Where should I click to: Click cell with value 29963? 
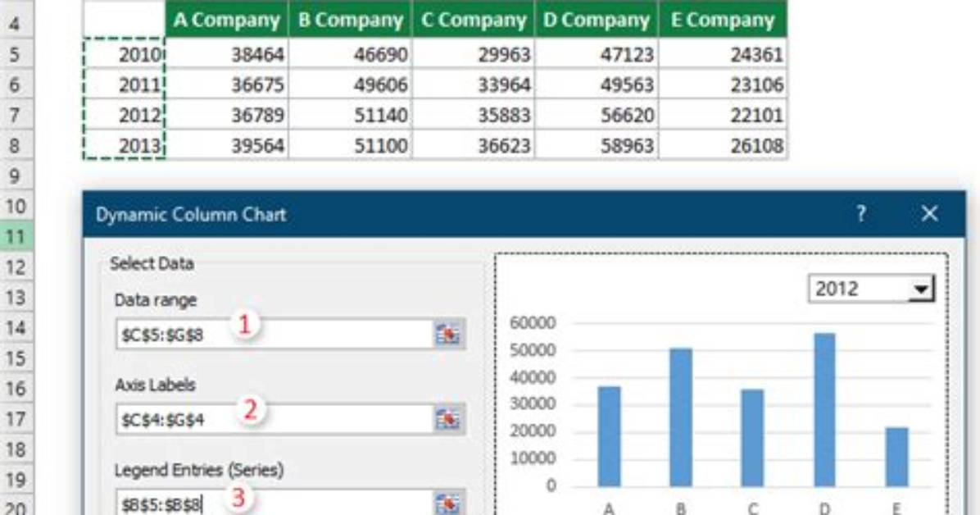coord(474,54)
